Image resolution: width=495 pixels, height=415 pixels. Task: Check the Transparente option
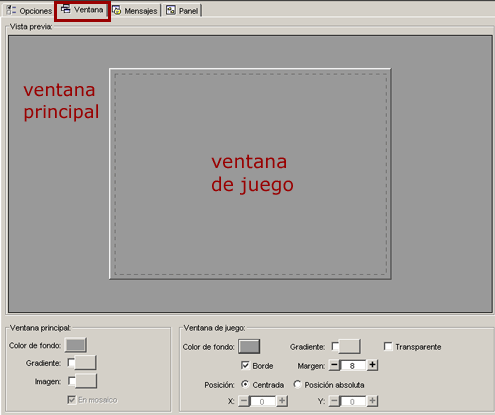388,346
